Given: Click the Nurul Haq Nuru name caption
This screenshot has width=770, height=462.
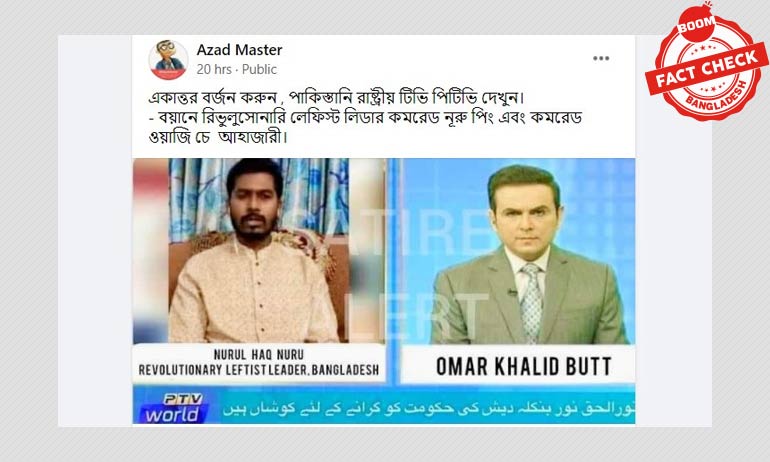Looking at the screenshot, I should (x=258, y=354).
